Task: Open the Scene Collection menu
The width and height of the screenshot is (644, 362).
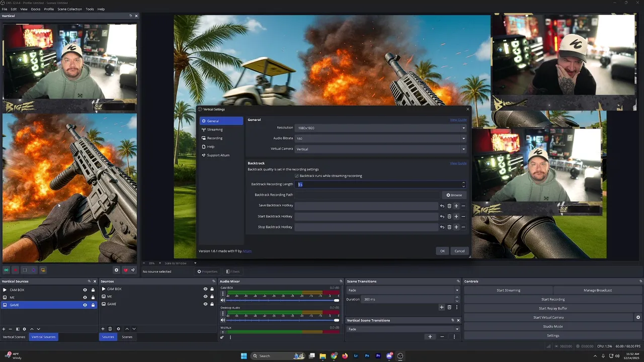Action: click(69, 9)
